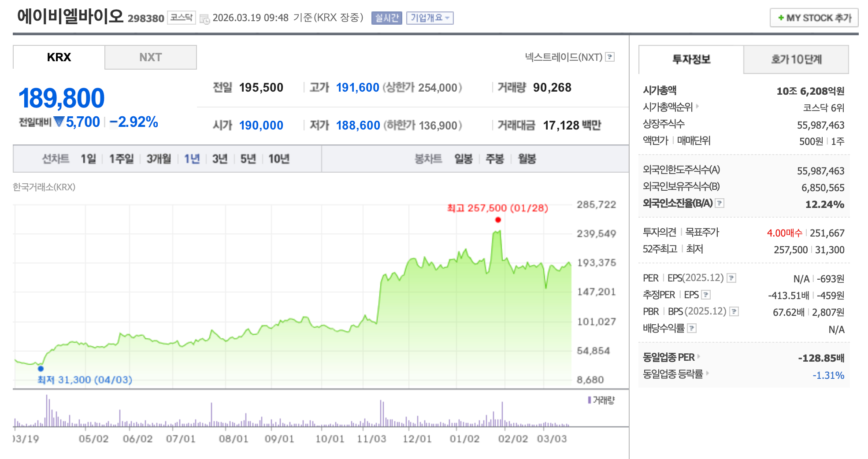This screenshot has width=868, height=459.
Task: Click the 거래대금 value 17,128 백만
Action: (x=572, y=126)
